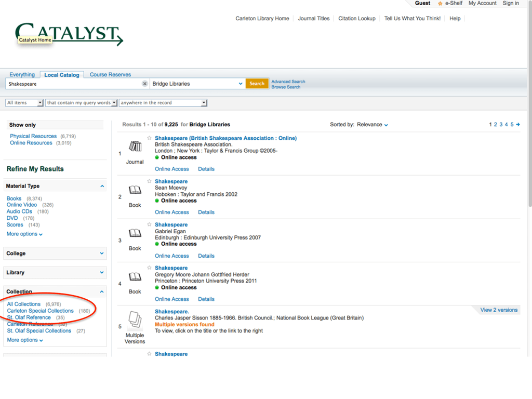
Task: Open 'anywhere in the record' dropdown
Action: point(163,103)
